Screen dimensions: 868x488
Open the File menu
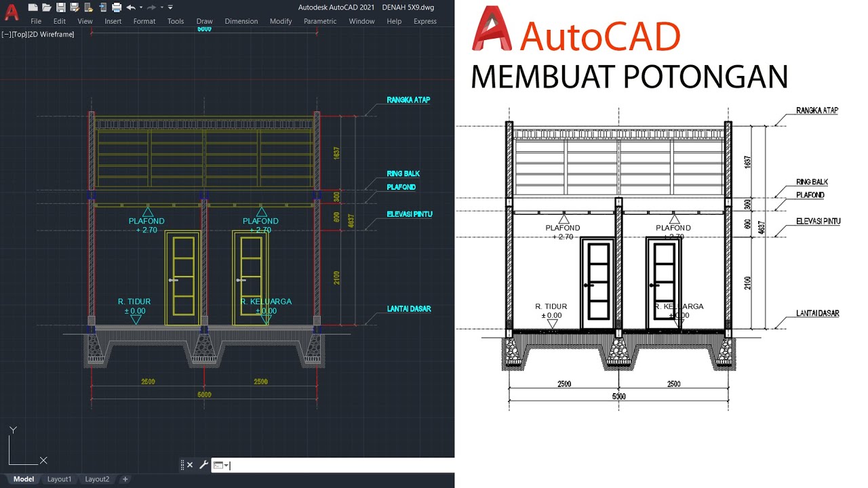[36, 21]
